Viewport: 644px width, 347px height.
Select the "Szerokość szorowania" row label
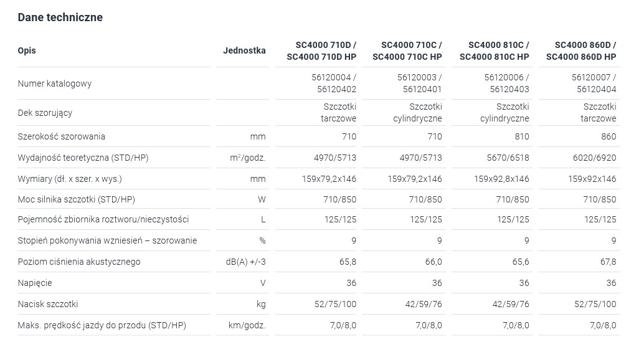pos(61,136)
